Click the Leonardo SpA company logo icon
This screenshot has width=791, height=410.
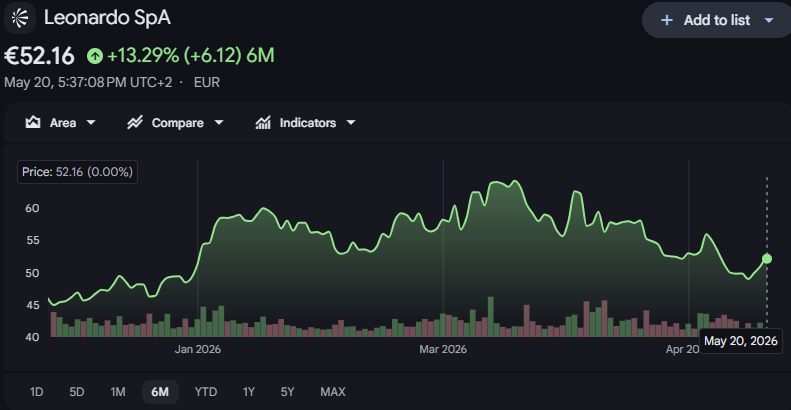pyautogui.click(x=20, y=18)
